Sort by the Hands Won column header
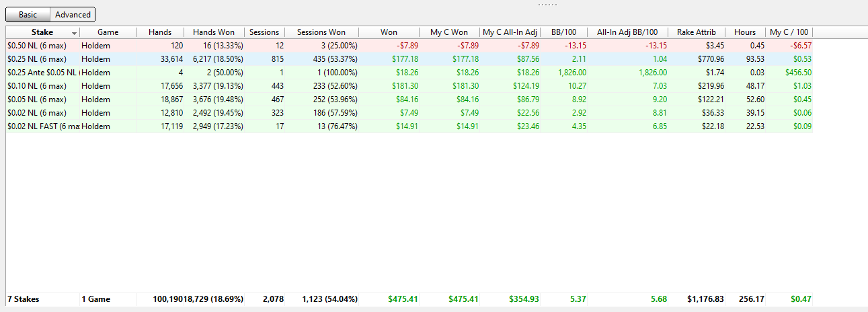The image size is (868, 312). pyautogui.click(x=214, y=32)
